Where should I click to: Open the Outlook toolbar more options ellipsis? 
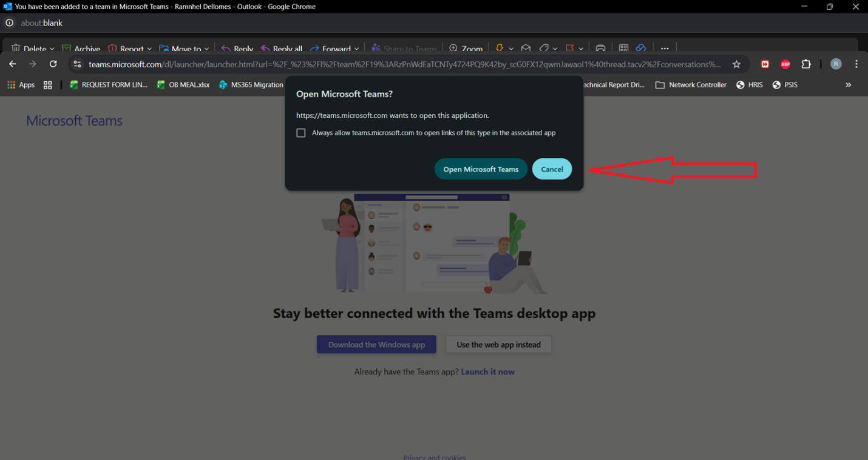tap(665, 49)
